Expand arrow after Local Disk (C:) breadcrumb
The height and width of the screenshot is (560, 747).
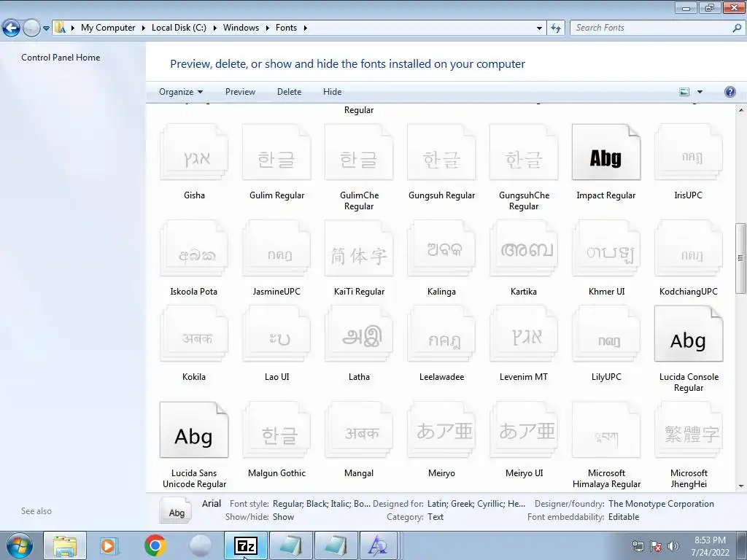[x=215, y=28]
